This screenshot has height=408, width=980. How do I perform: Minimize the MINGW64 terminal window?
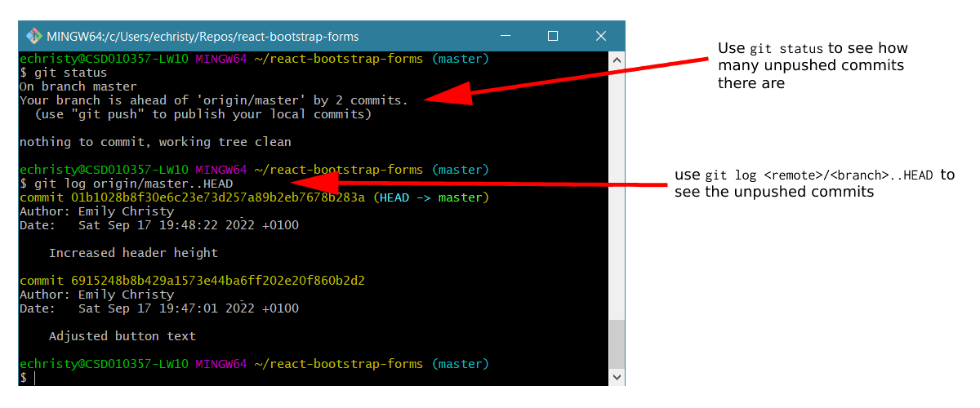[x=506, y=36]
